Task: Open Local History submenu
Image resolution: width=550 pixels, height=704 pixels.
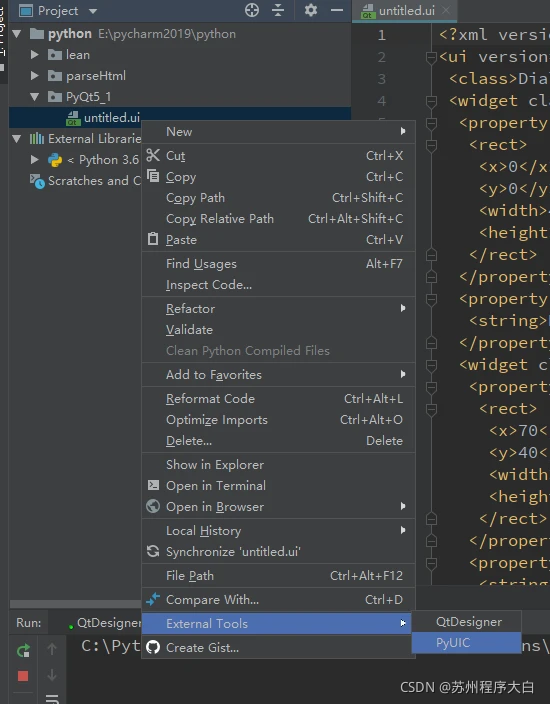Action: tap(278, 530)
